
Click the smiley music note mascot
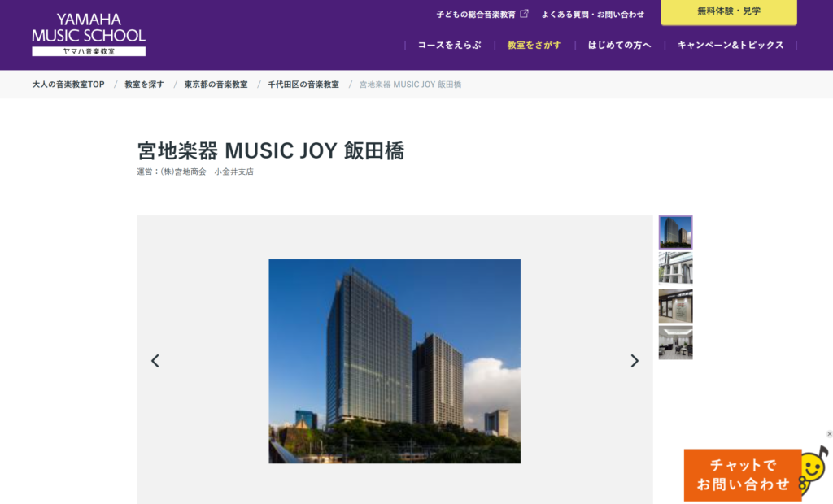815,470
